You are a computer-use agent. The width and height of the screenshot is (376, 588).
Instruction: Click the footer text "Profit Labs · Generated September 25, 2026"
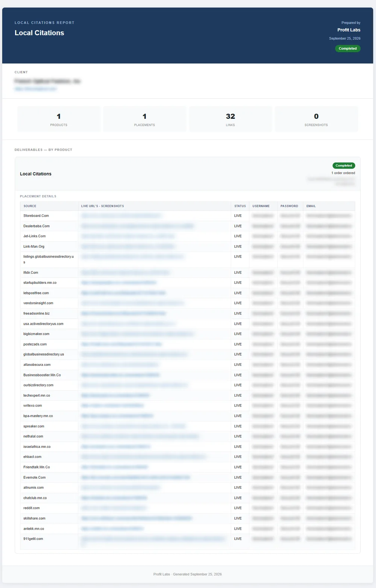tap(188, 574)
